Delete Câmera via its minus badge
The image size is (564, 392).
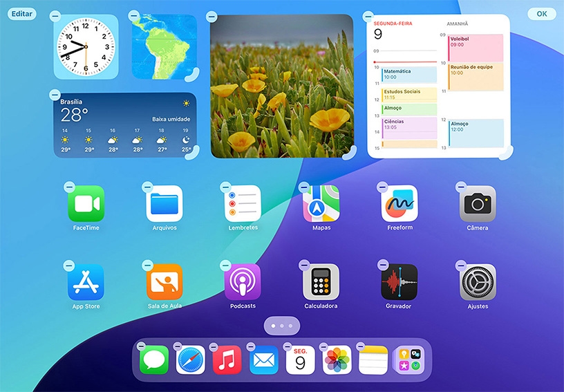[461, 187]
